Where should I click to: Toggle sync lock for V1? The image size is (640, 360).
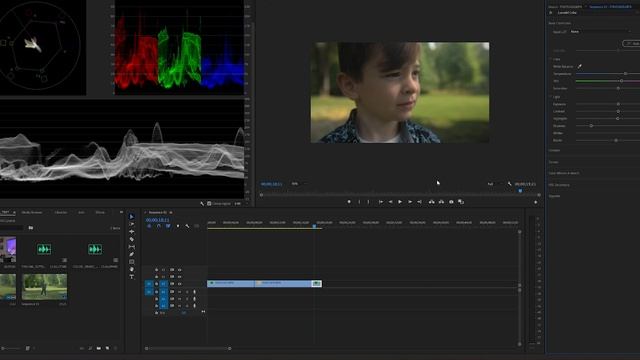(172, 284)
